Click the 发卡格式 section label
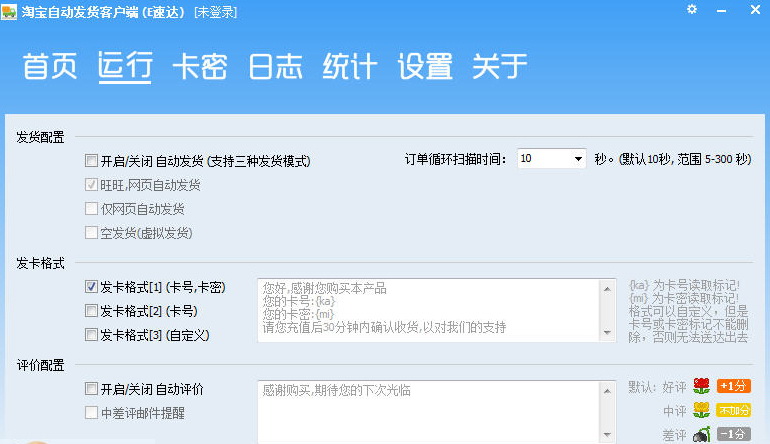Screen dimensions: 770x444 pyautogui.click(x=40, y=263)
